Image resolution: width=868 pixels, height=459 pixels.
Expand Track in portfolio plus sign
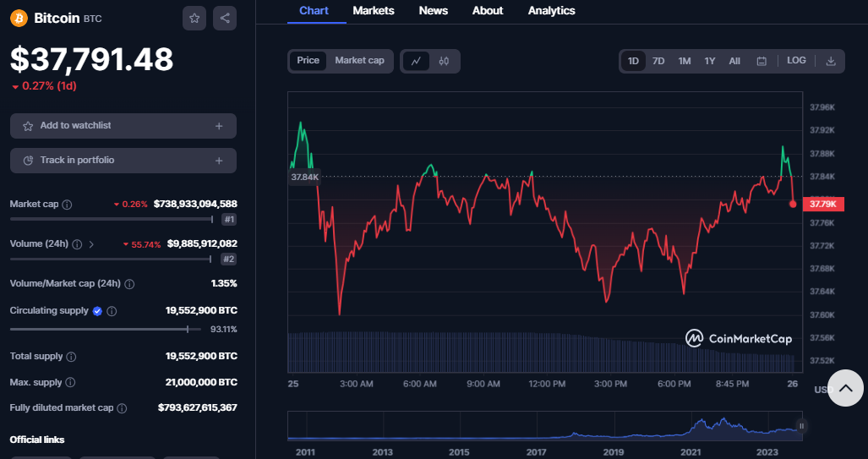219,161
